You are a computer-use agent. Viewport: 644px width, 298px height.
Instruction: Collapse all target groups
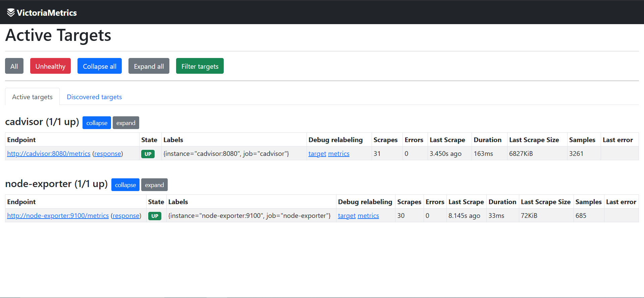100,66
